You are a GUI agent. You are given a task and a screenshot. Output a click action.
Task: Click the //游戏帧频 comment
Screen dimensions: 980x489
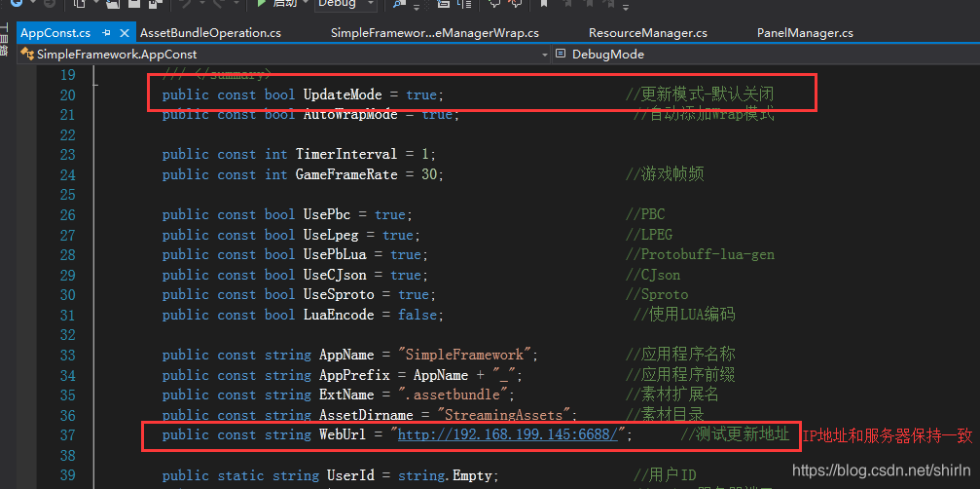tap(665, 174)
